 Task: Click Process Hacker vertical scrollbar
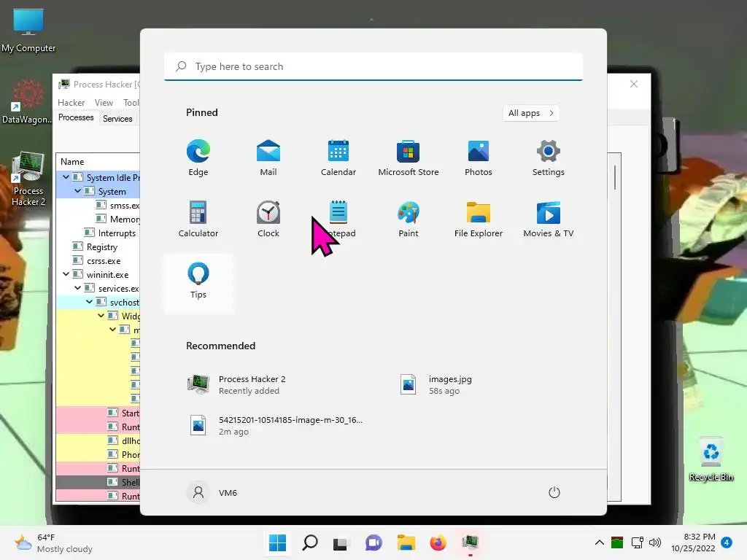[614, 178]
